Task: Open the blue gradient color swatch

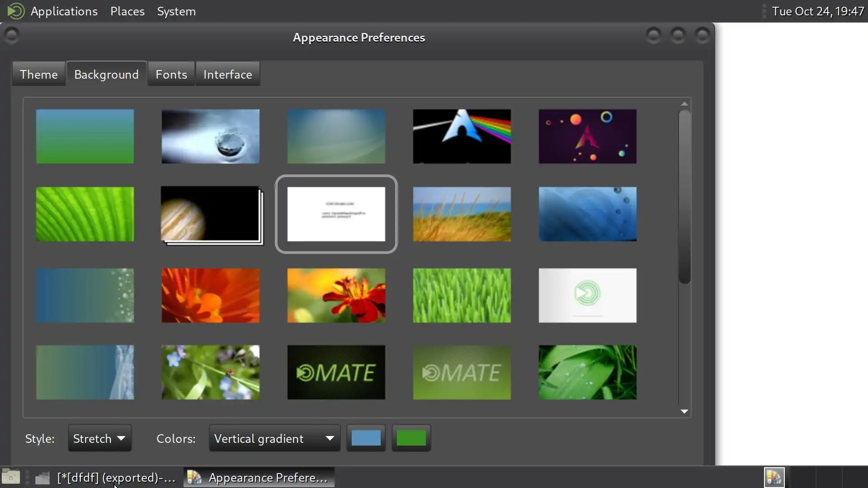Action: (x=366, y=438)
